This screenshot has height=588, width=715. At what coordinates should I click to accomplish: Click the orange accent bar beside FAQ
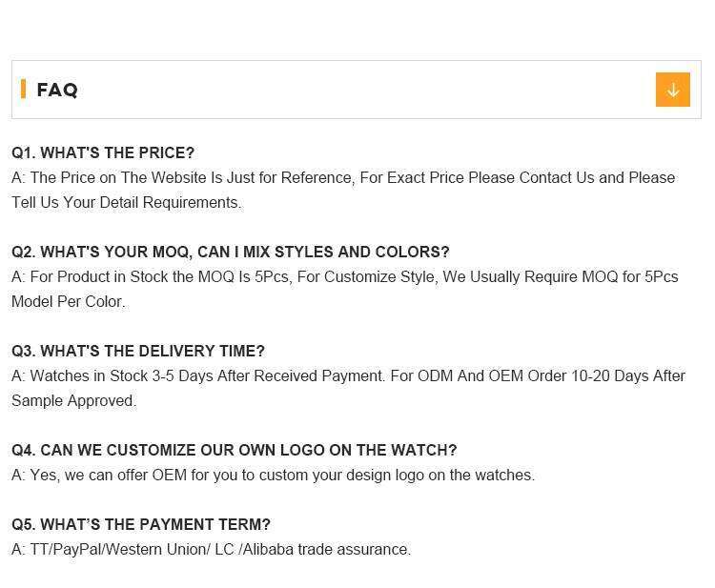pos(23,90)
